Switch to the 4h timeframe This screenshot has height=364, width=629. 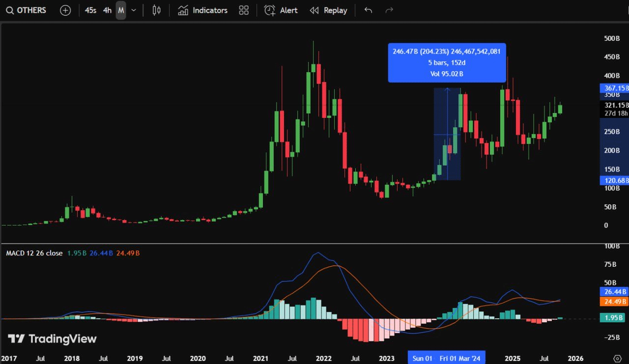point(107,10)
